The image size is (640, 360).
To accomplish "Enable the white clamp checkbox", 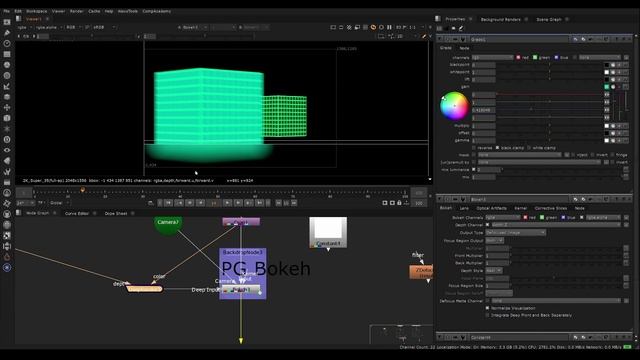I will tap(529, 148).
